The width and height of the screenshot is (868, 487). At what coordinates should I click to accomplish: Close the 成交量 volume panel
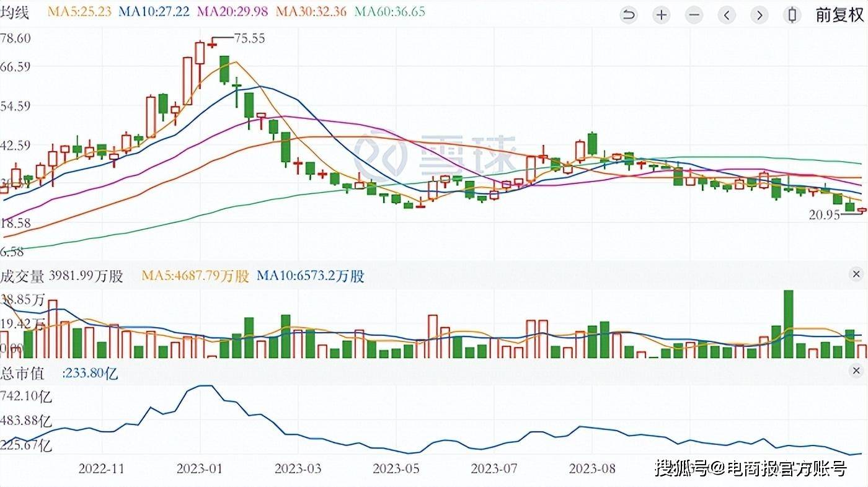pyautogui.click(x=856, y=273)
